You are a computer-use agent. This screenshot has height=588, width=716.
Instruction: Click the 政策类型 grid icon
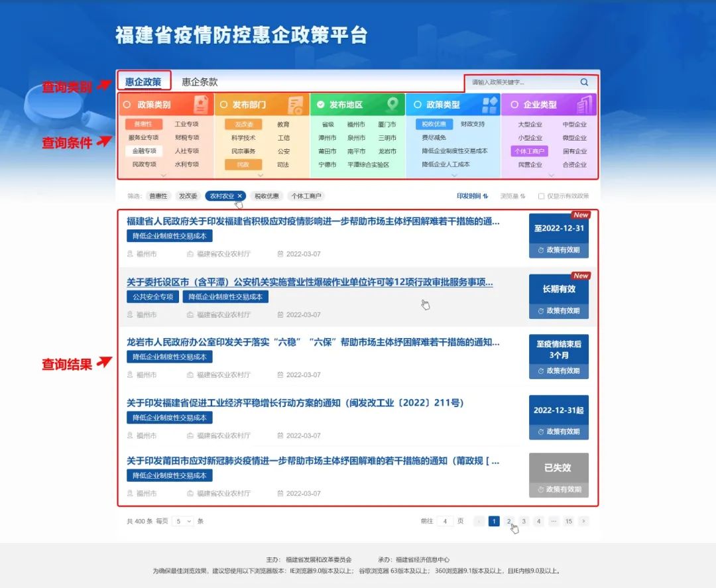click(489, 105)
